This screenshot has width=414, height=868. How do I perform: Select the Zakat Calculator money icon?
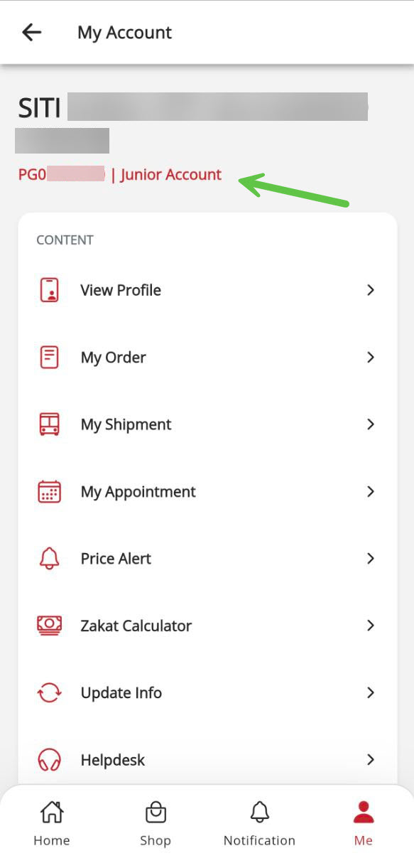coord(49,626)
